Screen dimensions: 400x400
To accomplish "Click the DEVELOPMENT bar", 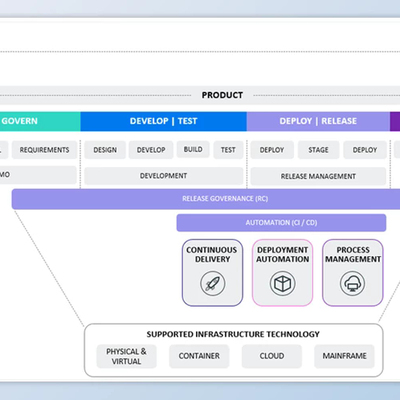I will click(x=164, y=176).
